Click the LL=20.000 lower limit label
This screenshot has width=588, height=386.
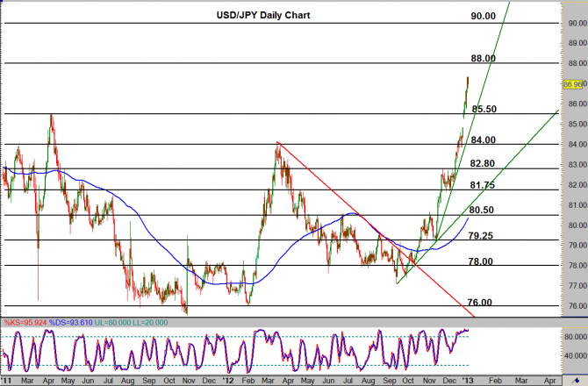pyautogui.click(x=150, y=322)
